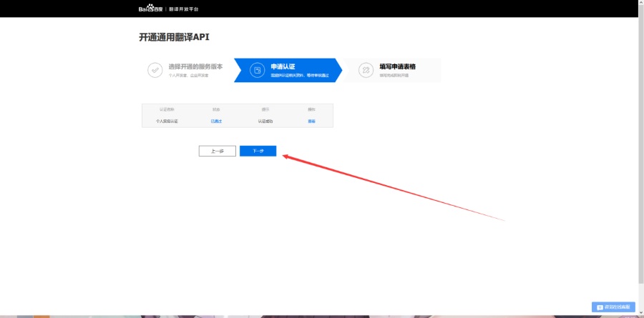Click the 操作 column header

pyautogui.click(x=312, y=109)
